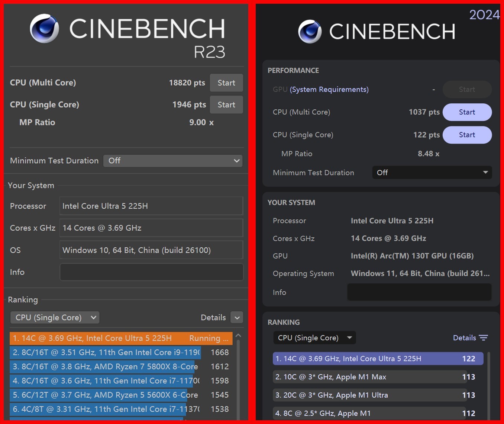Click the Cinebench 2024 multi core score 1037 pts
Screen dimensions: 504x424
424,112
